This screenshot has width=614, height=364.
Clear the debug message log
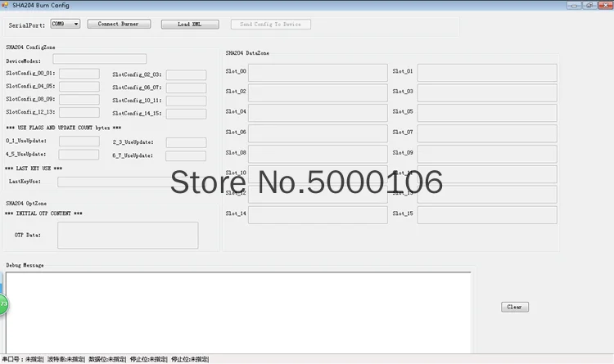pos(515,307)
